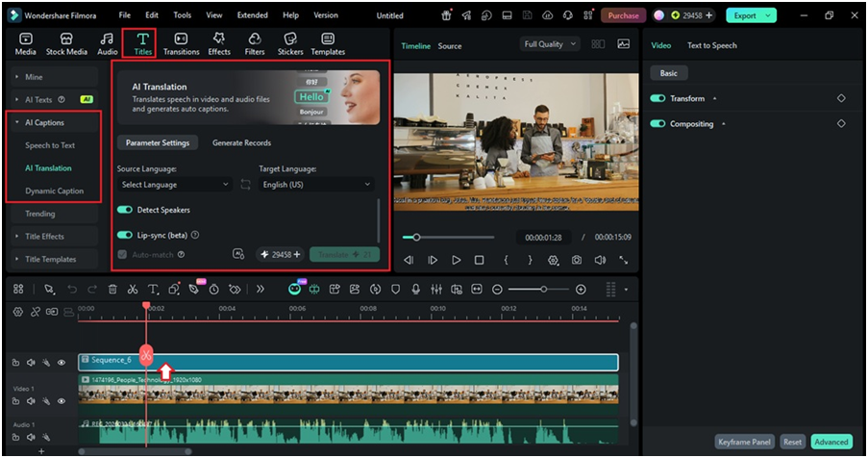Redo the last action
Viewport: 868px width, 458px height.
(x=92, y=289)
